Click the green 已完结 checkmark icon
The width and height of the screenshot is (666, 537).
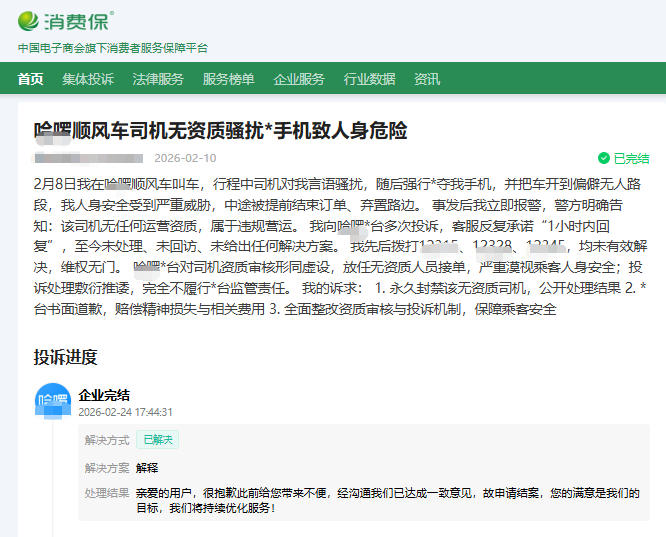tap(603, 158)
